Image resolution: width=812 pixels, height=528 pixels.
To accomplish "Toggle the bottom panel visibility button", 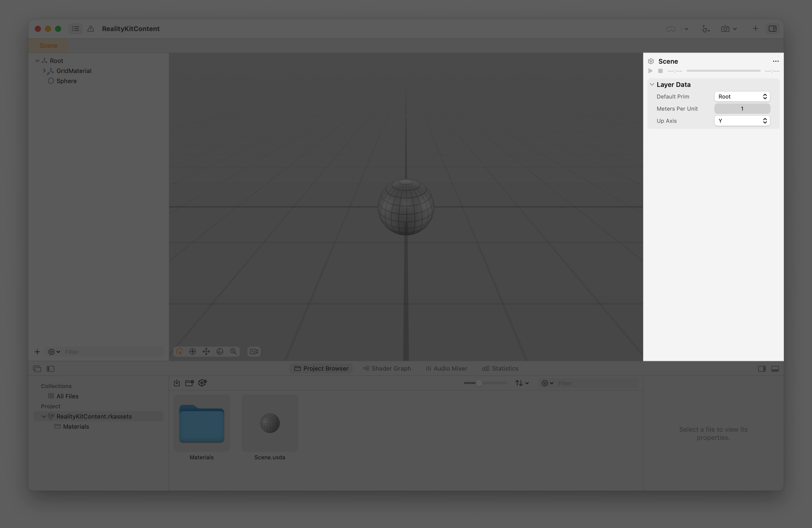I will [775, 369].
